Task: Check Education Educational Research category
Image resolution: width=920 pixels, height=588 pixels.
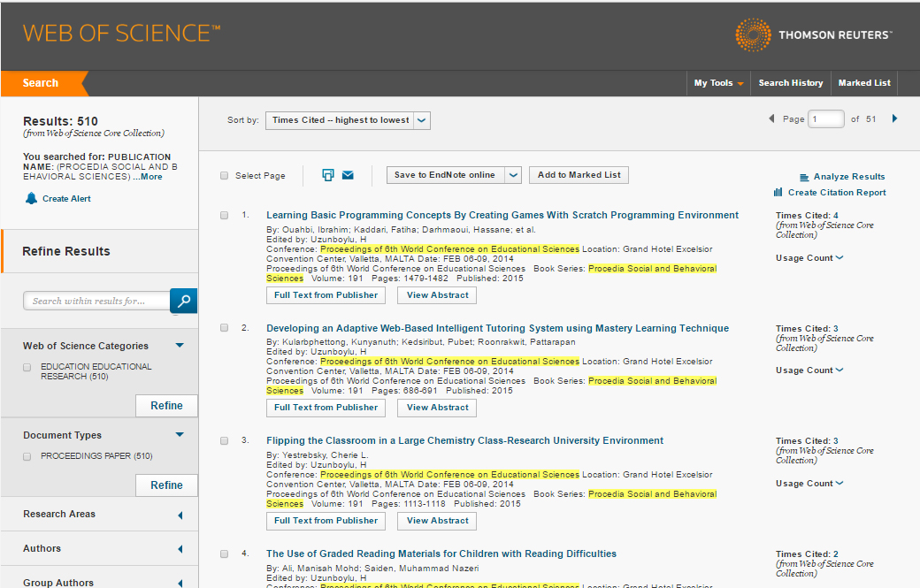Action: 27,368
